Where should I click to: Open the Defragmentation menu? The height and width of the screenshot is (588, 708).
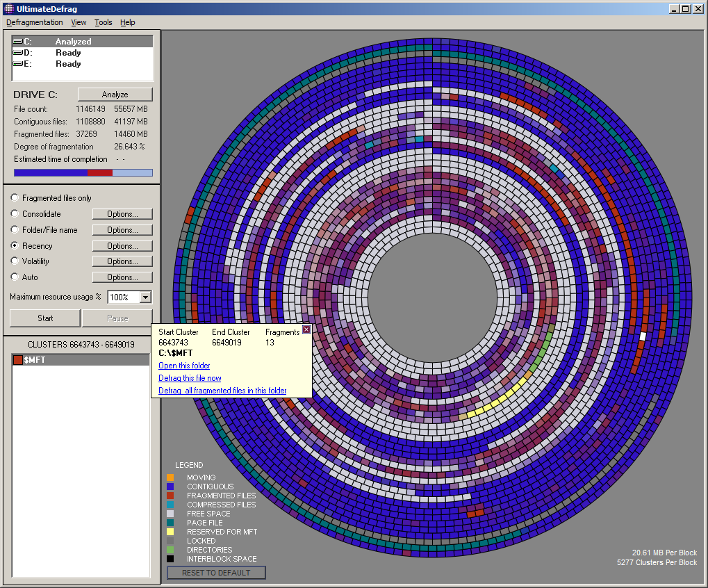pos(35,22)
